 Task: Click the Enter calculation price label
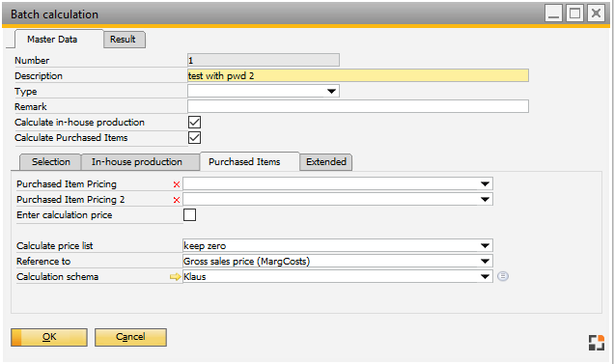65,215
